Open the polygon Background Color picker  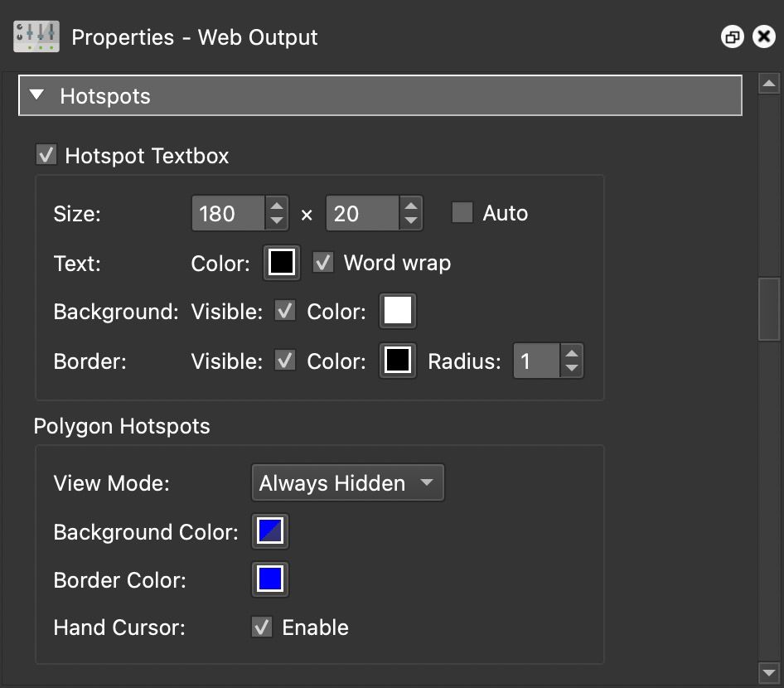click(269, 531)
